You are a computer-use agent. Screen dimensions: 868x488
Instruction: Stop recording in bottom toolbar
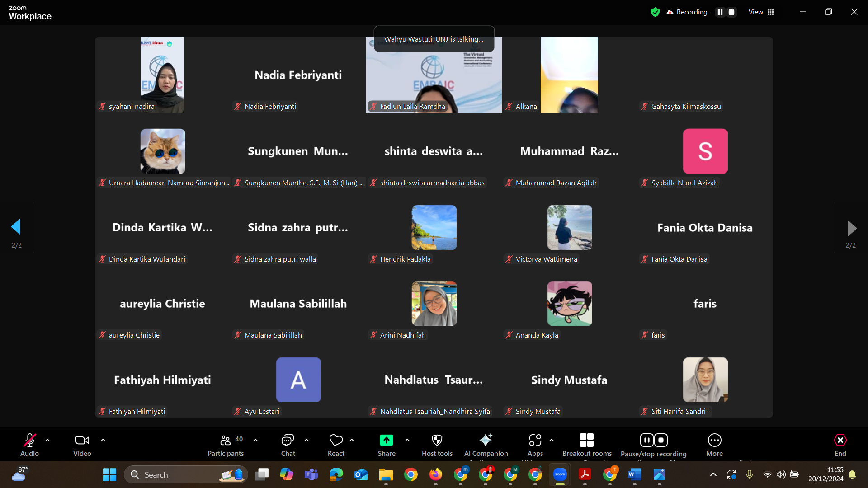pyautogui.click(x=661, y=440)
